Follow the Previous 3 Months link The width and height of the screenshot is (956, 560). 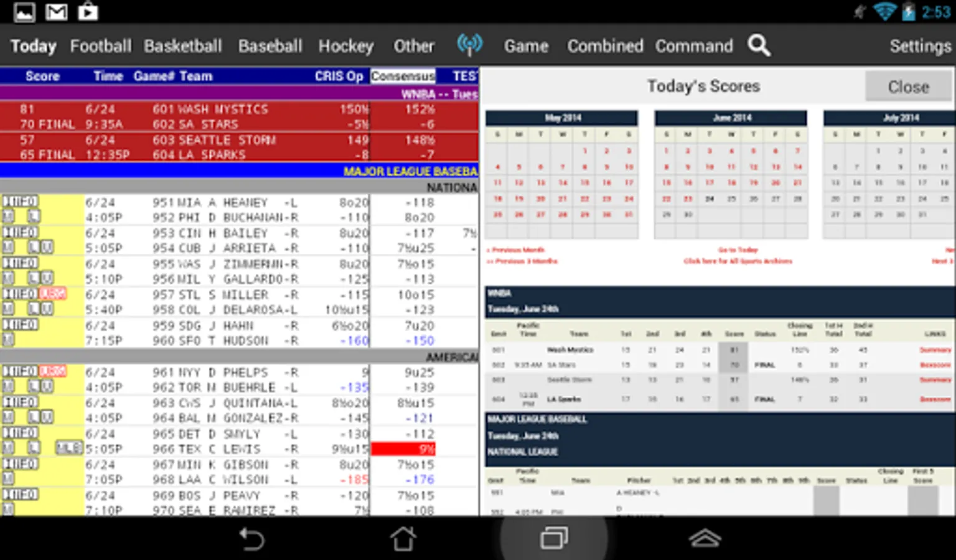point(522,261)
